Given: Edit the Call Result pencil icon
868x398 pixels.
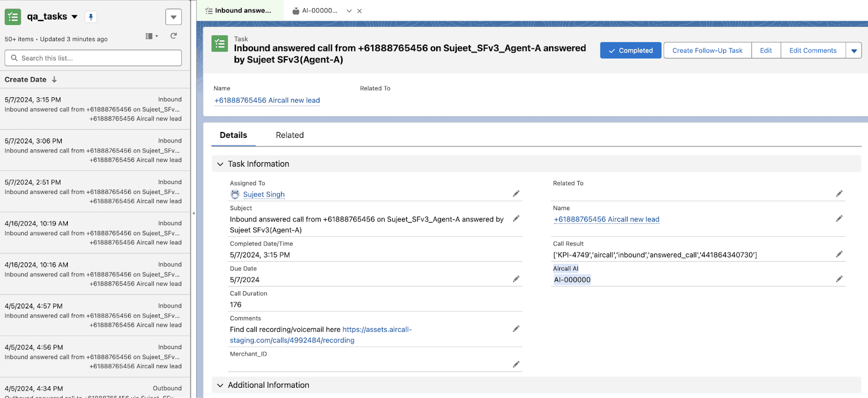Looking at the screenshot, I should (x=839, y=254).
